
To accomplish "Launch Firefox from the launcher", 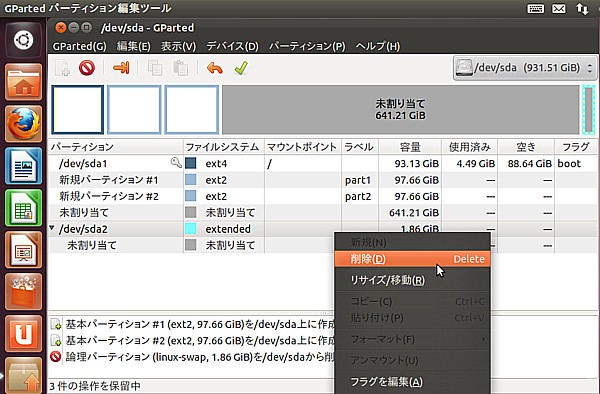I will (24, 124).
